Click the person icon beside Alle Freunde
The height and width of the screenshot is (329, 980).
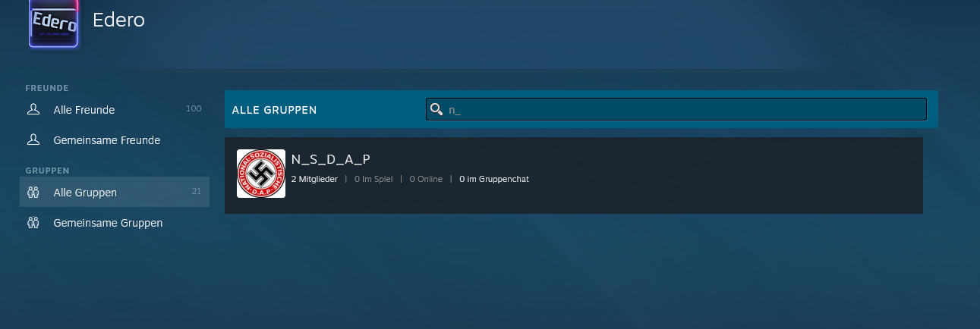[x=33, y=110]
